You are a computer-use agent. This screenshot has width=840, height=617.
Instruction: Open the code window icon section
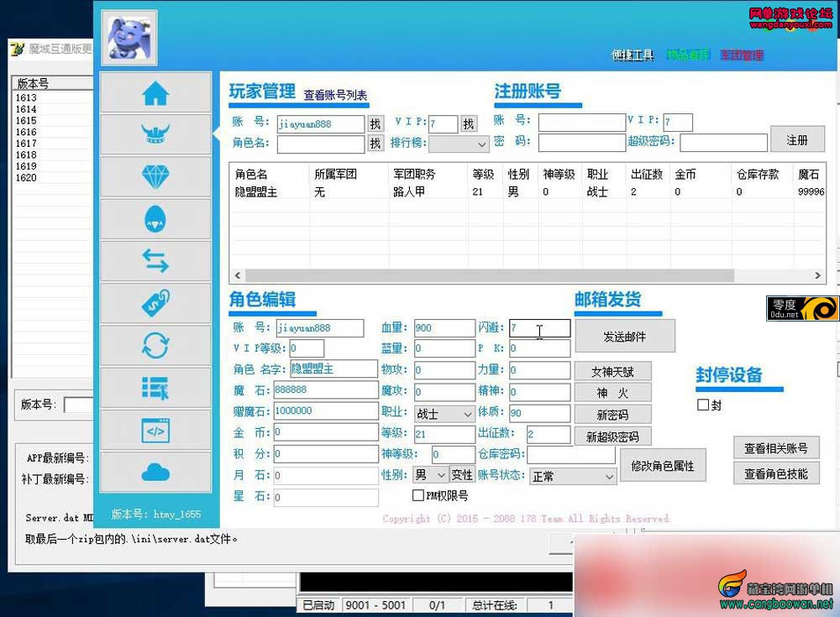pyautogui.click(x=155, y=430)
